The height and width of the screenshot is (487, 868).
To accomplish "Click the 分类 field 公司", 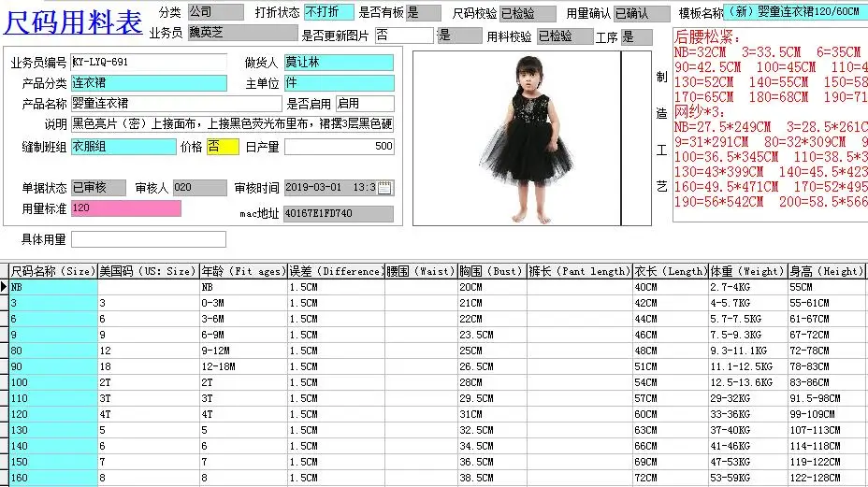I will coord(216,12).
